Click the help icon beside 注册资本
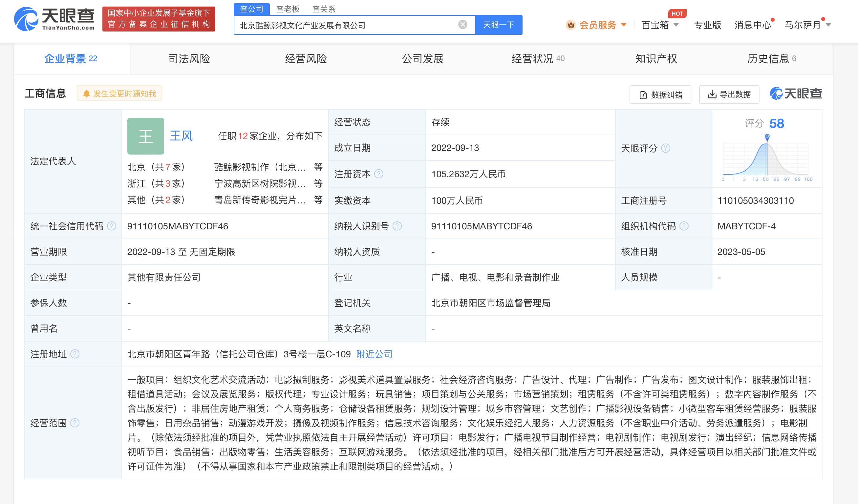 (x=378, y=174)
